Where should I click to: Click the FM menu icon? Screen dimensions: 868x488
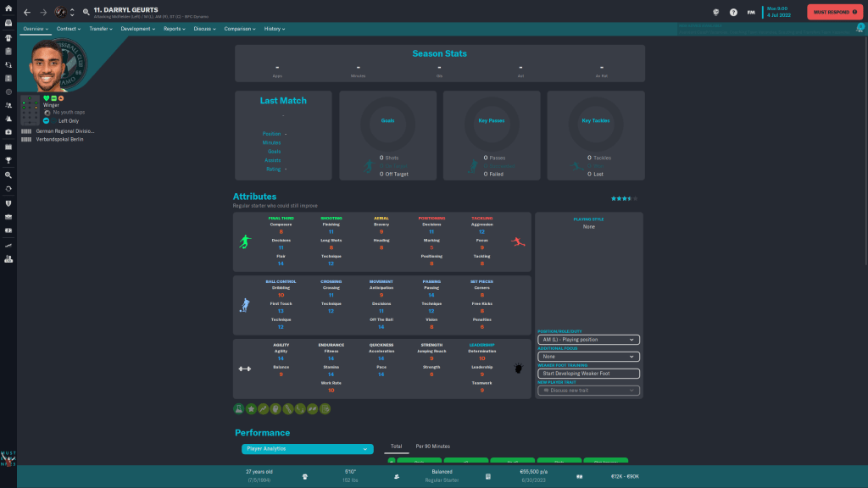[x=751, y=13]
